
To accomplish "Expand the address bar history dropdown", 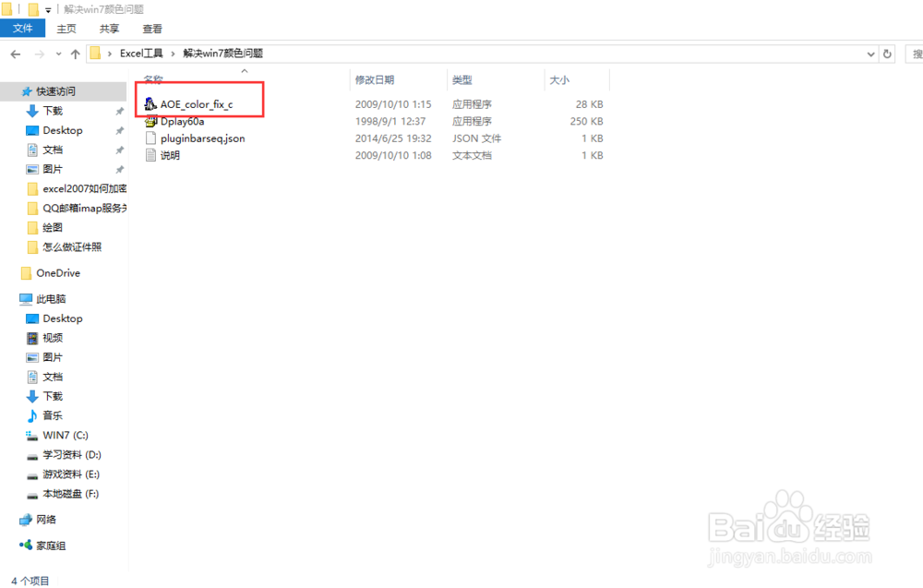I will click(870, 54).
